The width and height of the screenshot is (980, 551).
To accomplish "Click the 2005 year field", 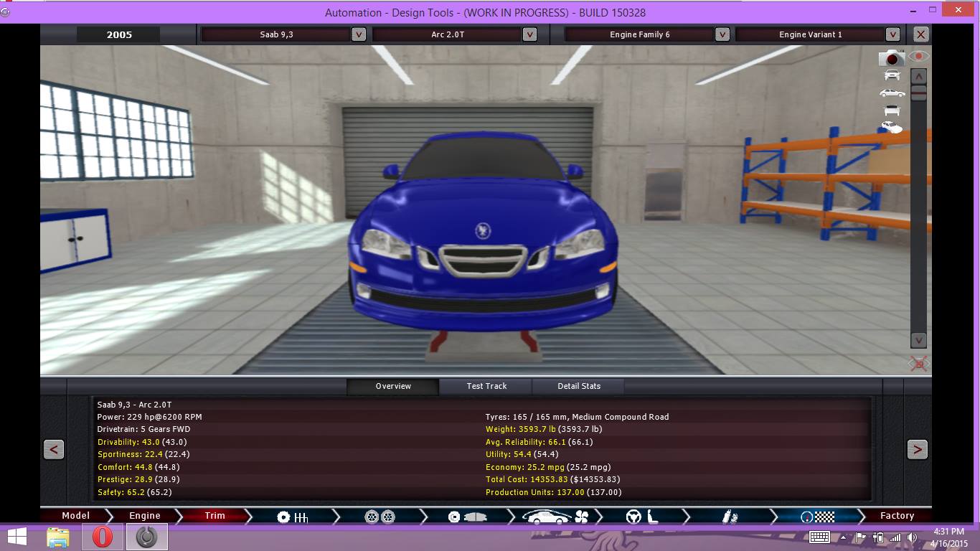I will coord(119,34).
